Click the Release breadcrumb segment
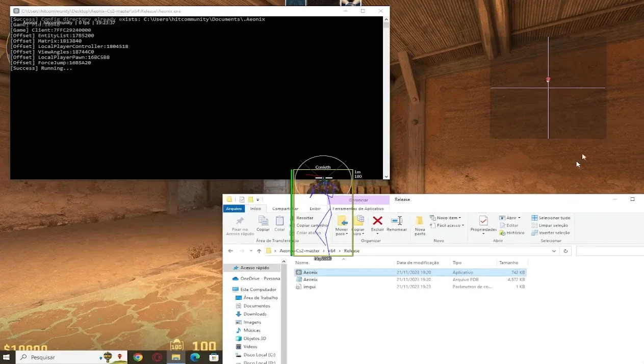Viewport: 644px width, 364px height. tap(352, 251)
